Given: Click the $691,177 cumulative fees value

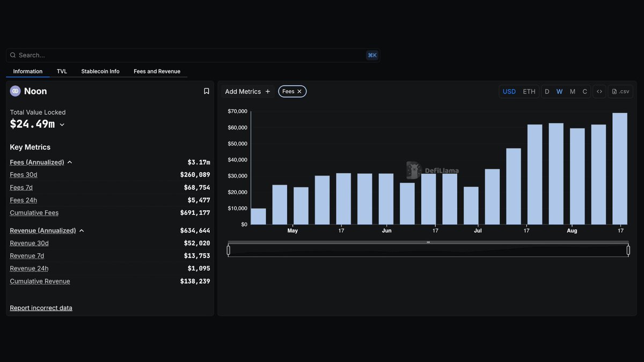Looking at the screenshot, I should click(195, 213).
